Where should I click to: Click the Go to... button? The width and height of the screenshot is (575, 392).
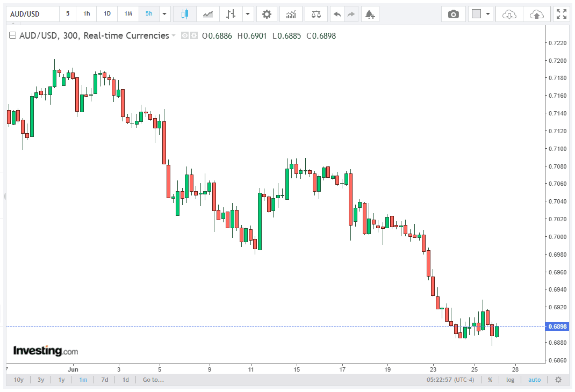click(x=153, y=380)
